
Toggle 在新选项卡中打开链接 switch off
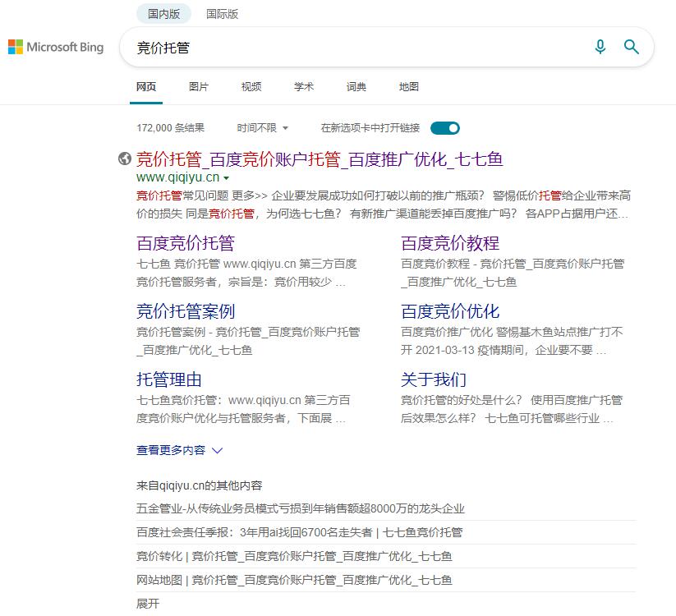445,128
